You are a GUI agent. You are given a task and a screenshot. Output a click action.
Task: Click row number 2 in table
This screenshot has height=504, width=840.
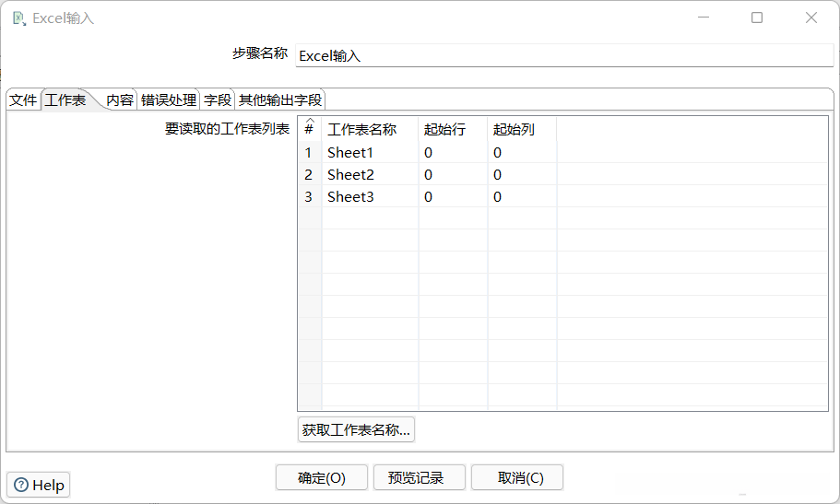(x=309, y=175)
